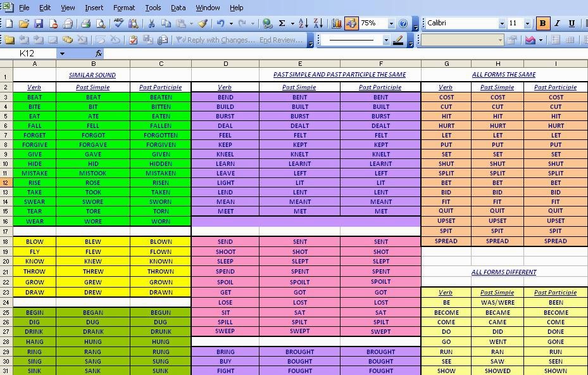Click the Name Box showing K12

point(28,54)
